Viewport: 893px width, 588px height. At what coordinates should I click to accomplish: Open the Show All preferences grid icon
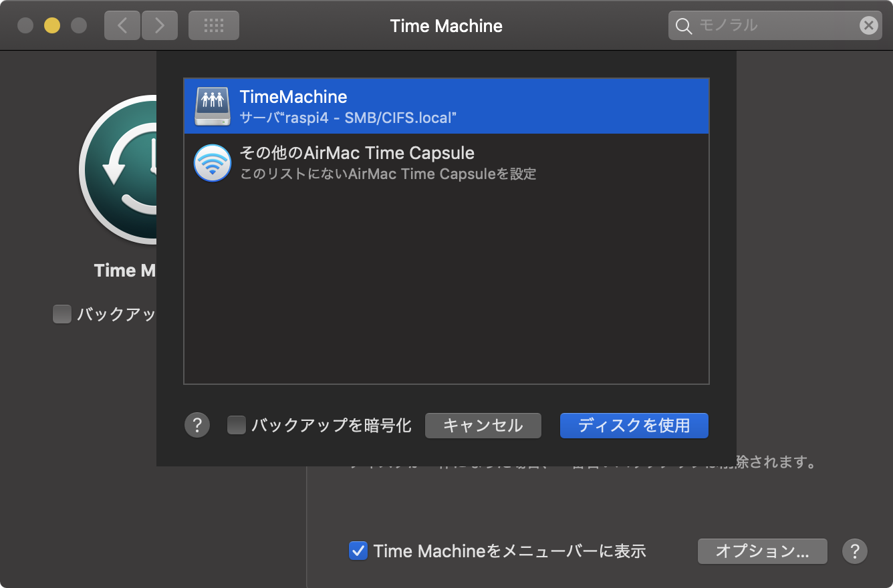pyautogui.click(x=213, y=25)
